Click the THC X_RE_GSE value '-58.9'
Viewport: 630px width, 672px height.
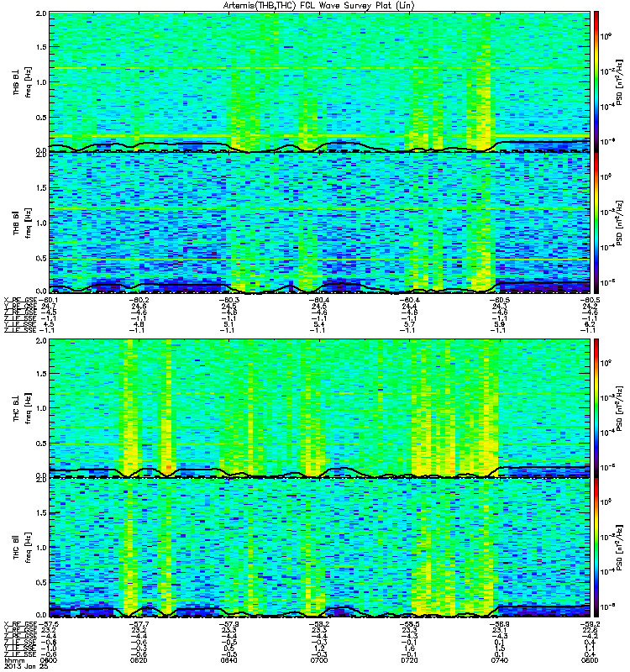(500, 624)
